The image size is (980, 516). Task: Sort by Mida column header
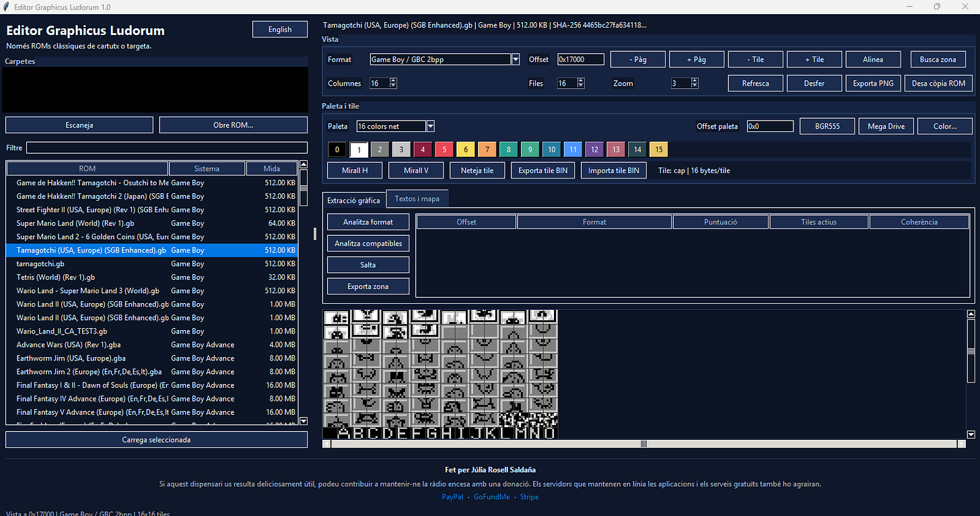pyautogui.click(x=272, y=168)
